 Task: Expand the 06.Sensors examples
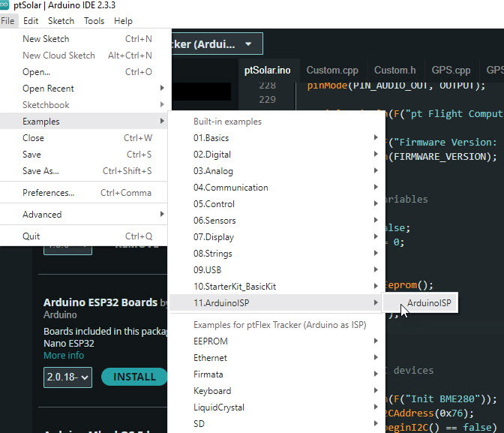277,221
